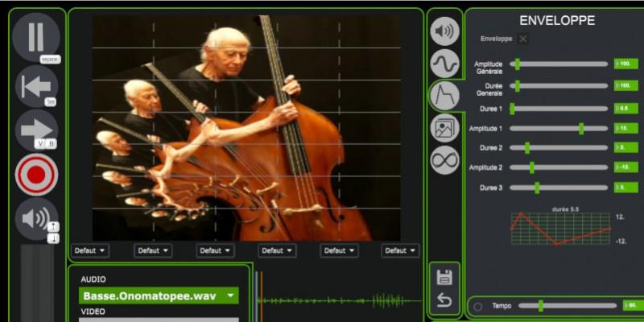Click the volume speaker icon in left panel

click(35, 217)
